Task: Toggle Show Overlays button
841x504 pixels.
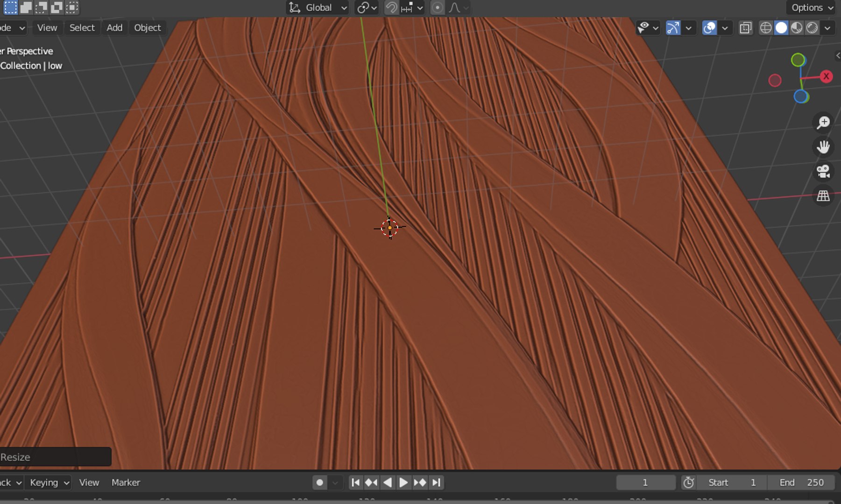Action: click(709, 28)
